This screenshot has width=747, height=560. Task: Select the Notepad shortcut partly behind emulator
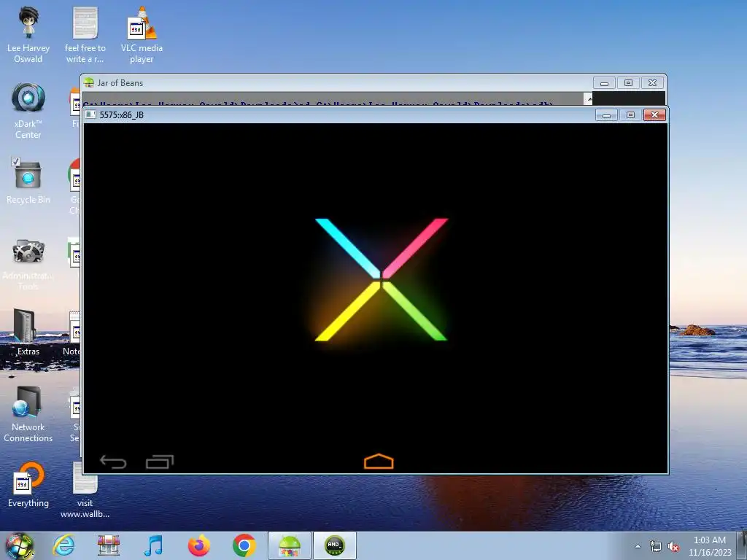click(x=72, y=333)
